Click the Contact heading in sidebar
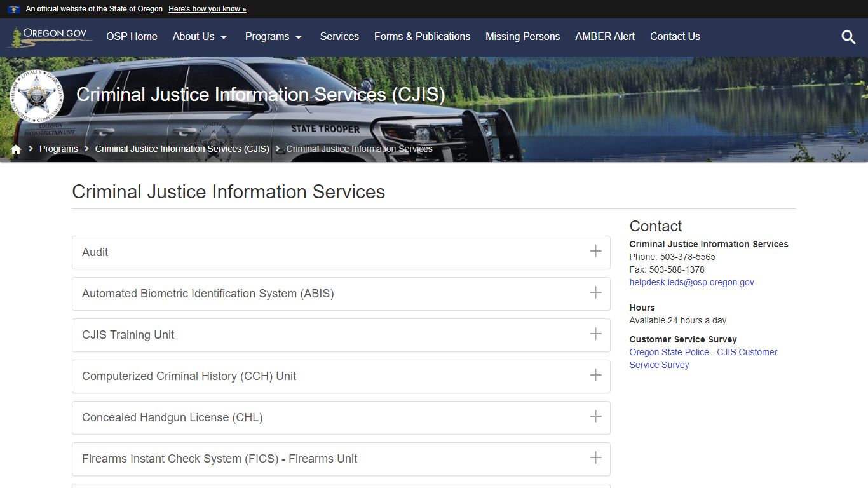 pyautogui.click(x=655, y=226)
